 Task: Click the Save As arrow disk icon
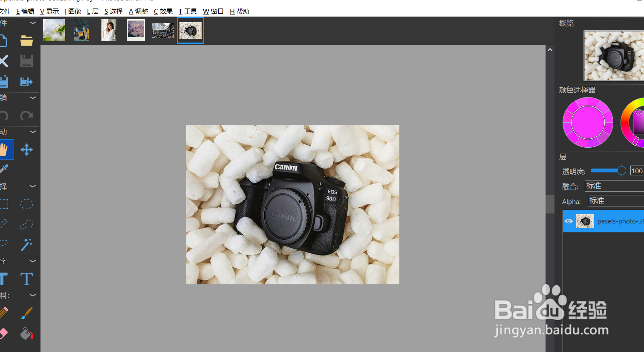coord(26,81)
